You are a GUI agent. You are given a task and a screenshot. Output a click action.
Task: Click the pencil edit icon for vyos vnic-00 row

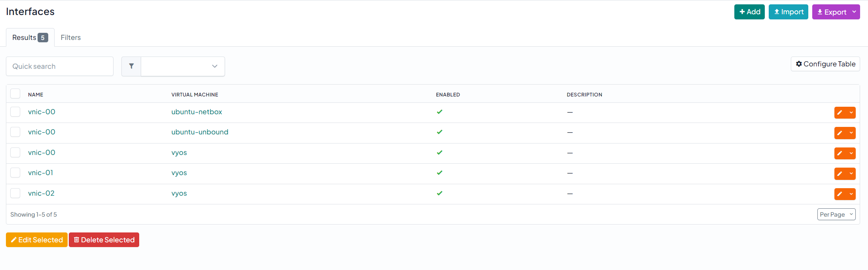pos(840,153)
